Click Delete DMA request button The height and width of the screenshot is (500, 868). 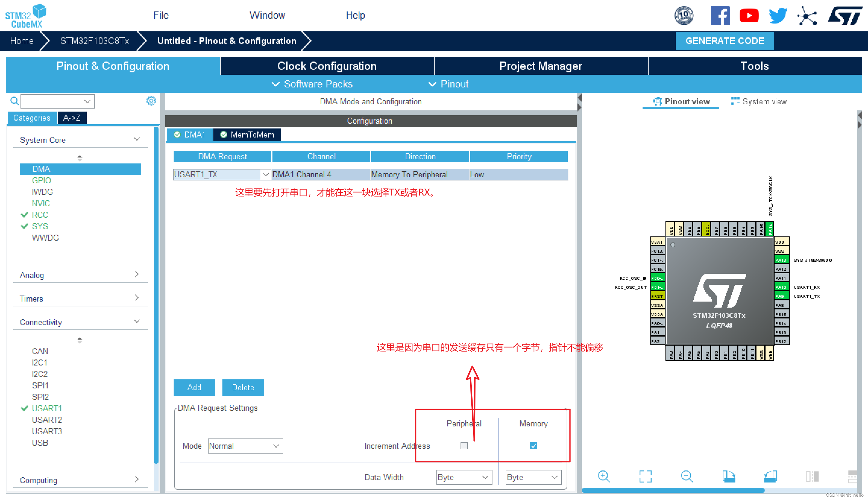coord(243,387)
